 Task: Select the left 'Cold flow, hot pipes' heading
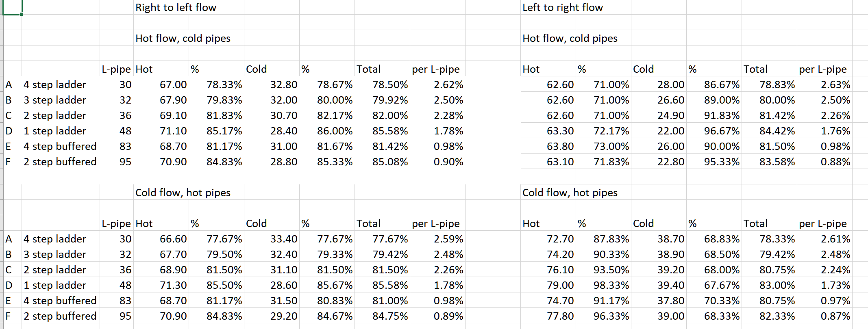[x=183, y=193]
